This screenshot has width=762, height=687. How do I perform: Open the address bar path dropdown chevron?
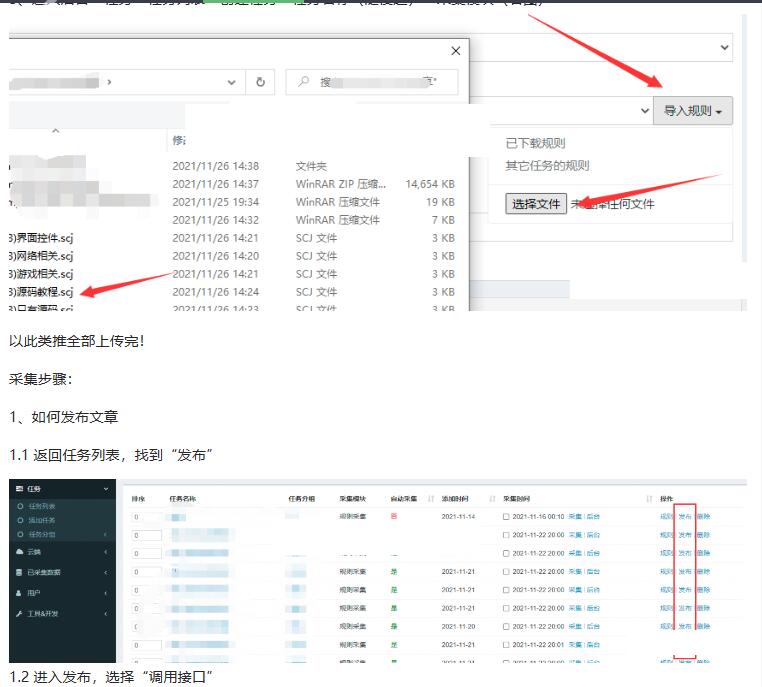click(231, 82)
